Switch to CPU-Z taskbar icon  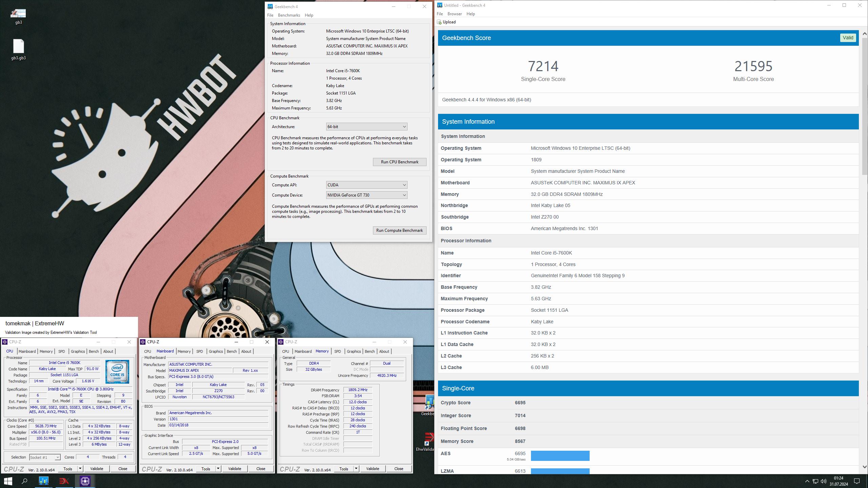point(85,481)
